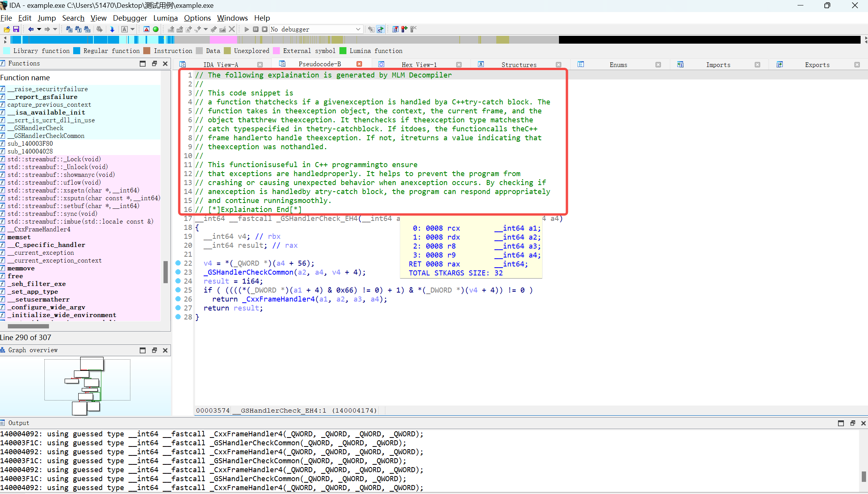Close the Functions panel
Image resolution: width=868 pixels, height=494 pixels.
pos(165,64)
